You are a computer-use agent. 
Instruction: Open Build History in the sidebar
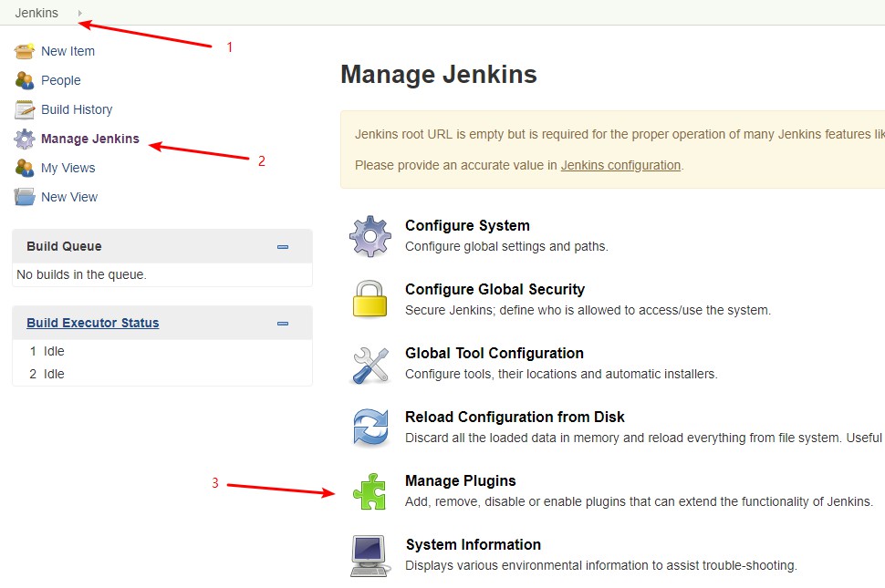[x=77, y=109]
